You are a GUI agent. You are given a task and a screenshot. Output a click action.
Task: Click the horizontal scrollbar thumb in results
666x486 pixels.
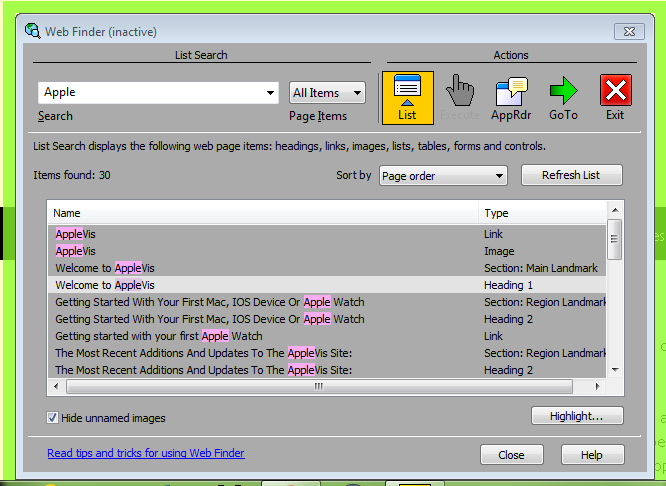coord(319,386)
